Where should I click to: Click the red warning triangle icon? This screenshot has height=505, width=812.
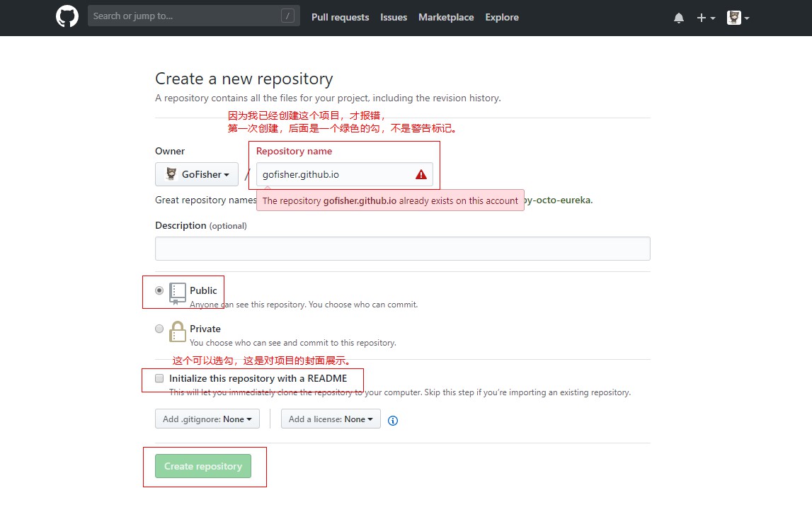(421, 174)
